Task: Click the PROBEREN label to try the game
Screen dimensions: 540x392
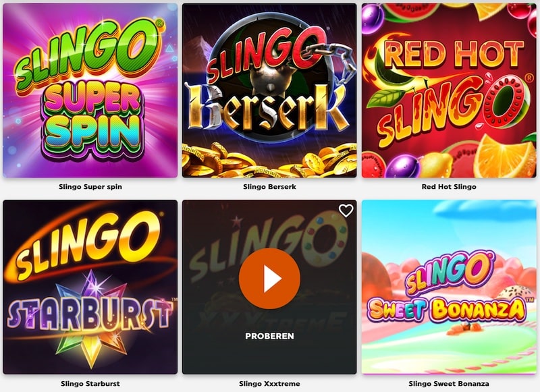Action: tap(269, 336)
